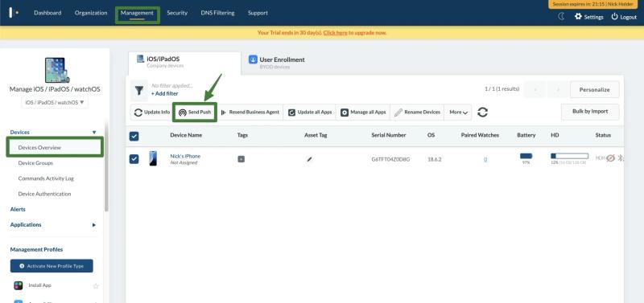Open Alerts in the sidebar
This screenshot has height=303, width=644.
(18, 210)
